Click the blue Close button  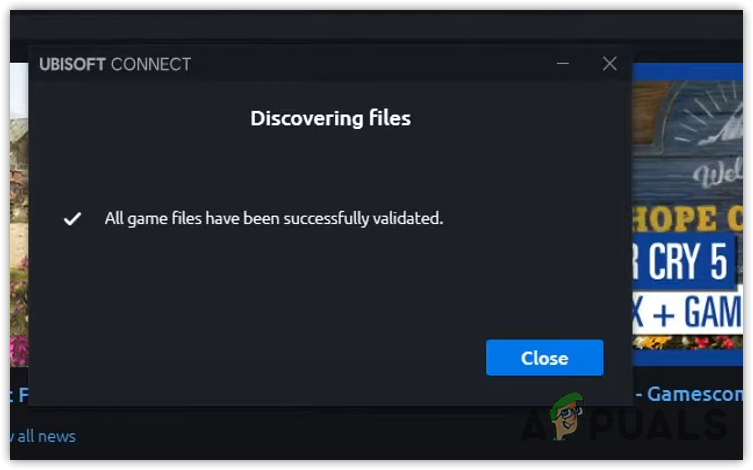click(544, 358)
